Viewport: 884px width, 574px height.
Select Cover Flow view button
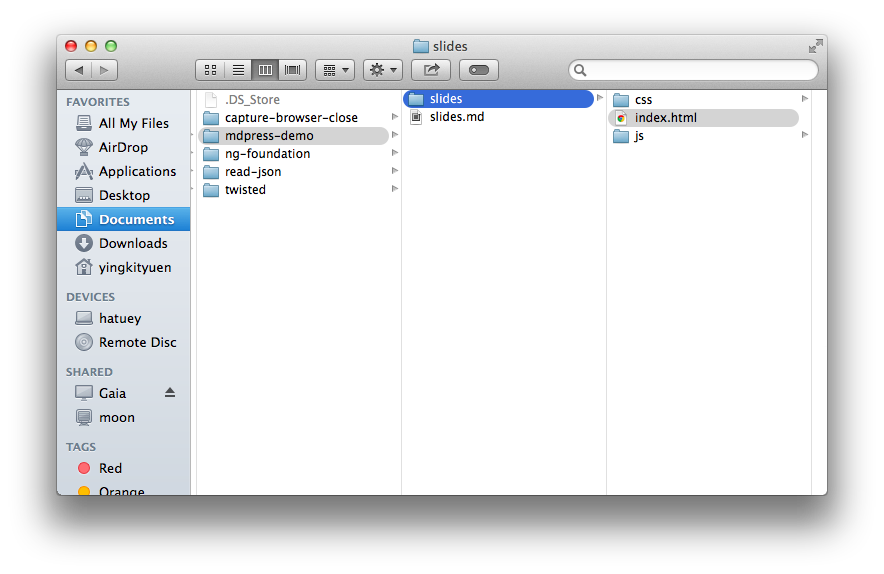tap(293, 70)
